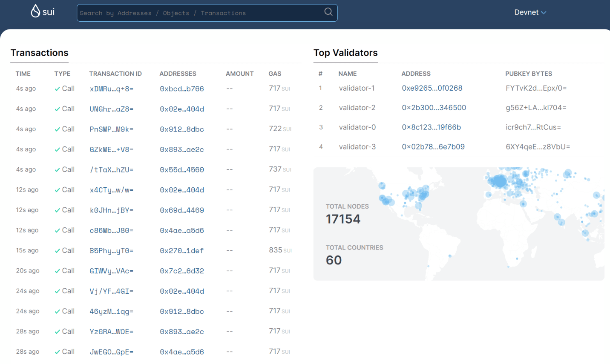Click pubkey bytes FYTvK2d...Epx/0=
The height and width of the screenshot is (364, 610).
pos(536,88)
